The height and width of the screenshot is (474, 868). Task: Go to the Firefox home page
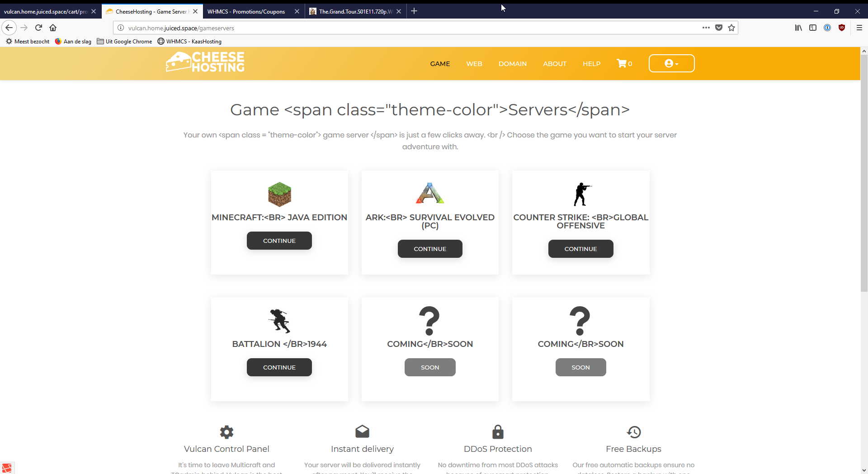[53, 28]
